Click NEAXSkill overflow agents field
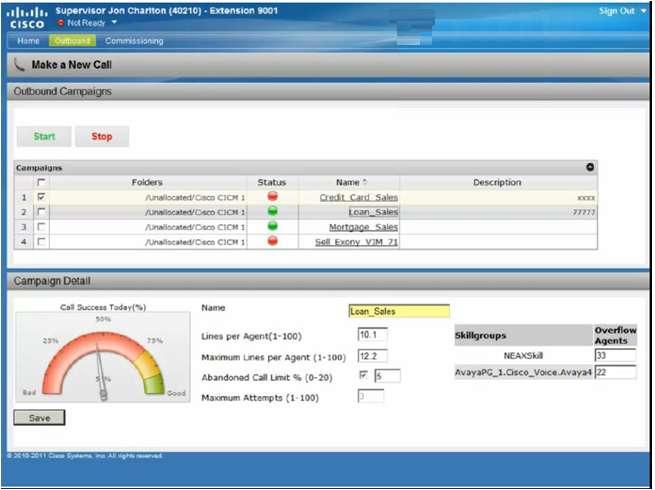This screenshot has width=655, height=490. 615,355
